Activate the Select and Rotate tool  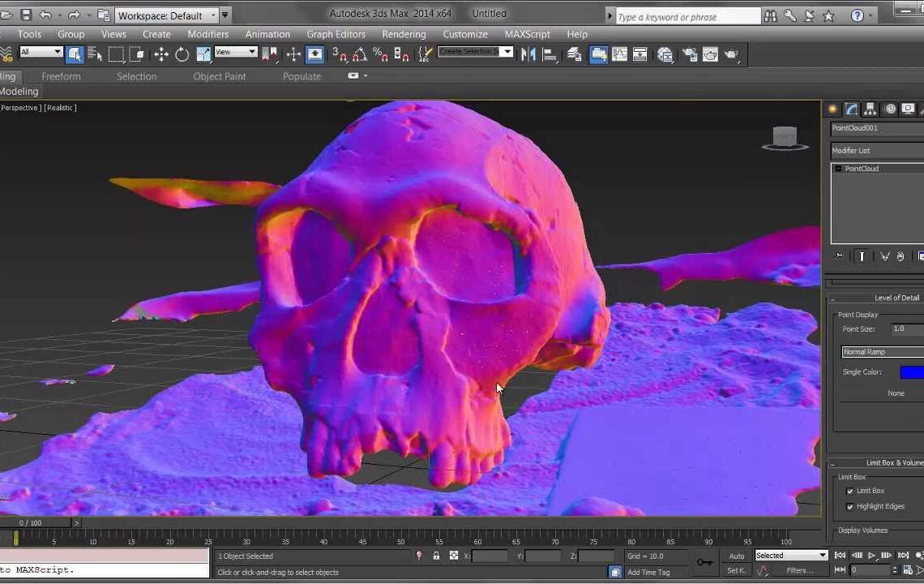coord(182,54)
